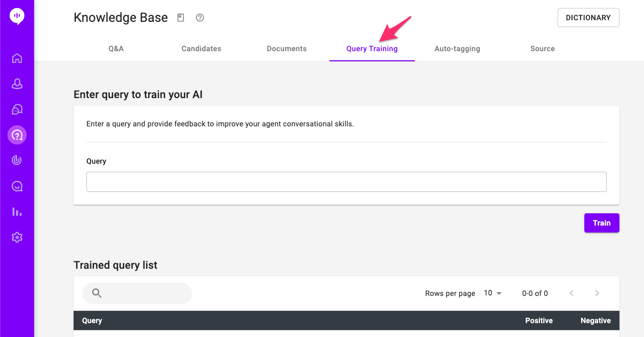Click the Negative column header
The width and height of the screenshot is (644, 337).
595,320
